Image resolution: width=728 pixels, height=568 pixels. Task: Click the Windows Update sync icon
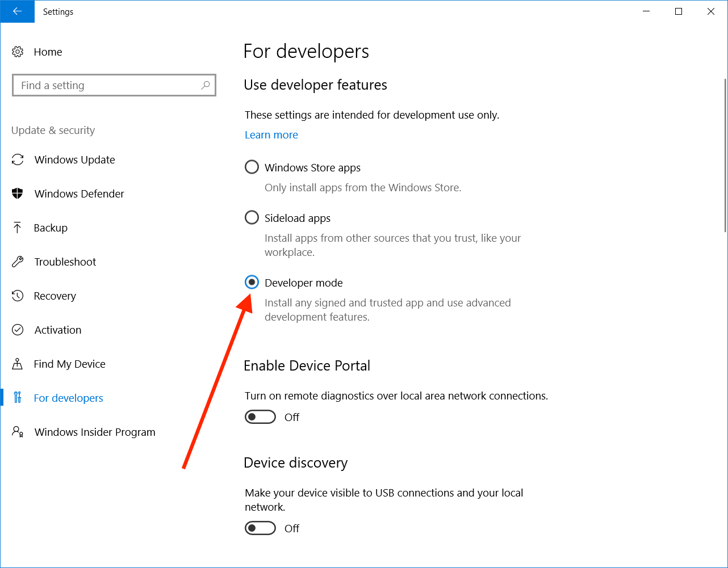tap(18, 159)
